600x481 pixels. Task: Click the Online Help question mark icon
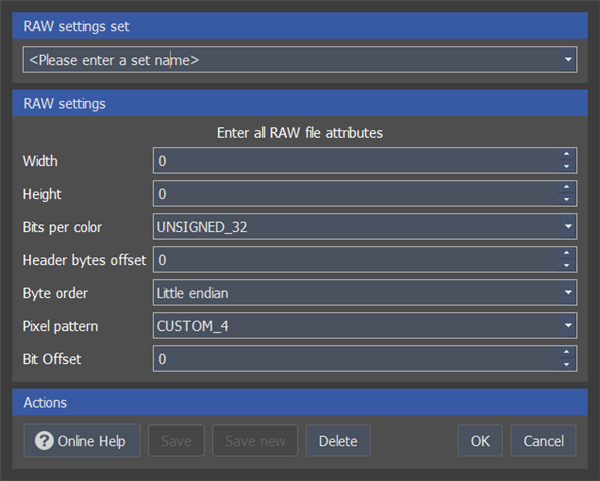[44, 440]
